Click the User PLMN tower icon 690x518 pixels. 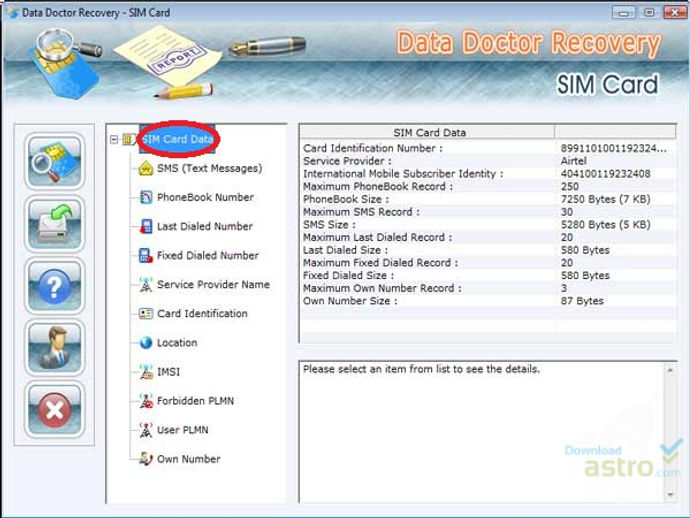click(146, 430)
